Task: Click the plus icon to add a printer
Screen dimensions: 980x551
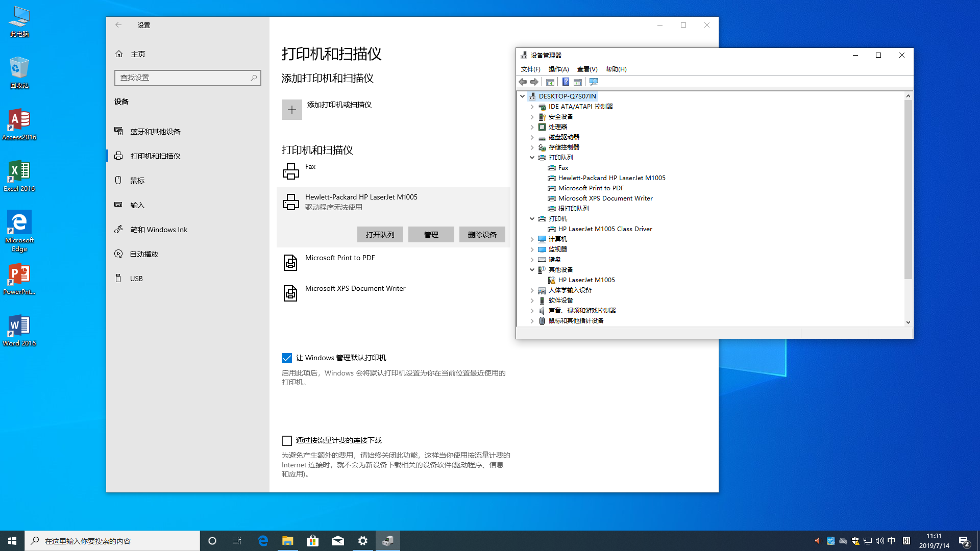Action: click(x=292, y=110)
